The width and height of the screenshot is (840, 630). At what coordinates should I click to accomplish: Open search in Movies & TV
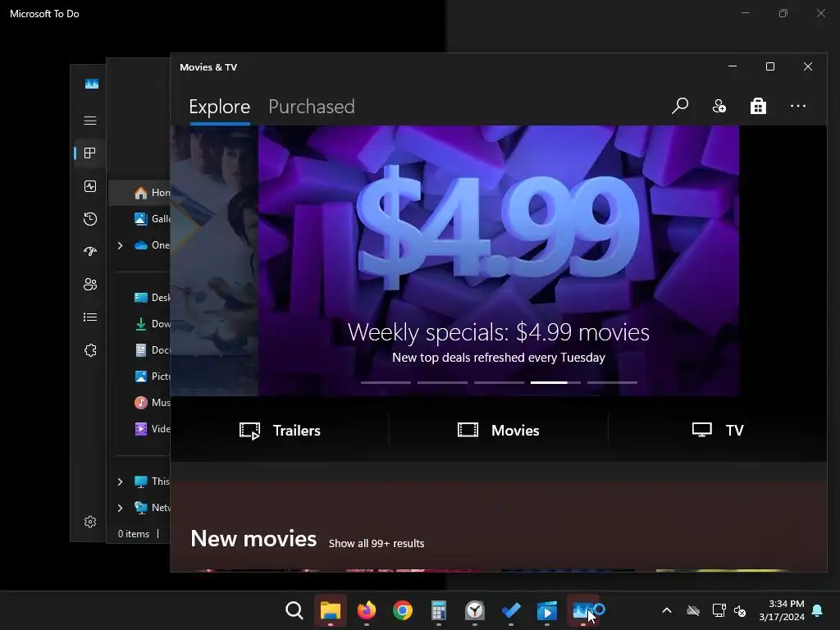click(x=680, y=106)
